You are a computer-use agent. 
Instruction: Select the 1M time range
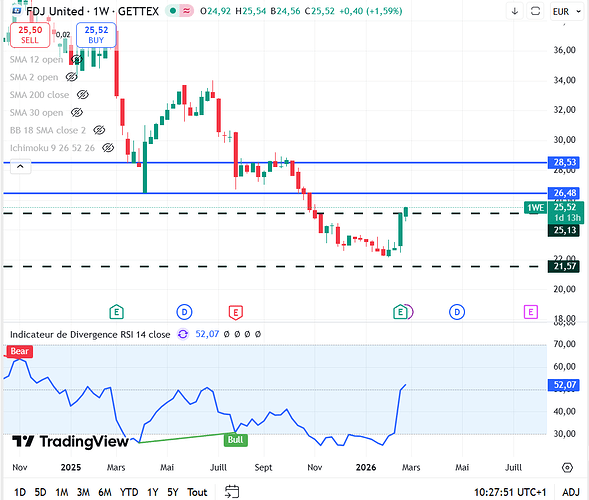coord(62,492)
